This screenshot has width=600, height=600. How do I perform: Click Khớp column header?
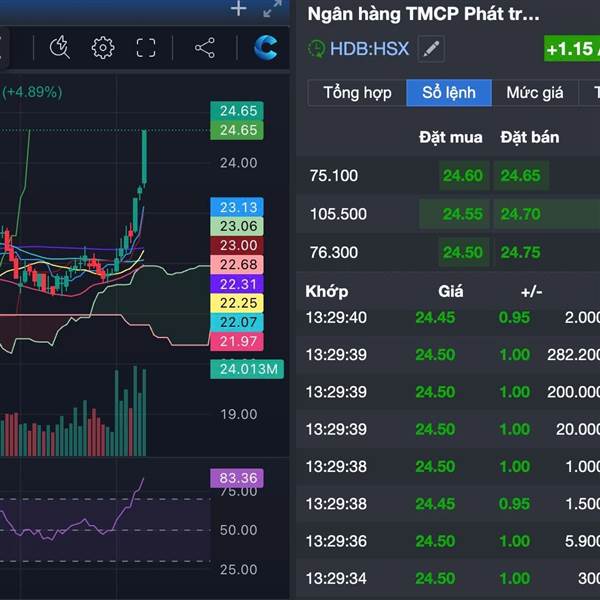point(327,292)
